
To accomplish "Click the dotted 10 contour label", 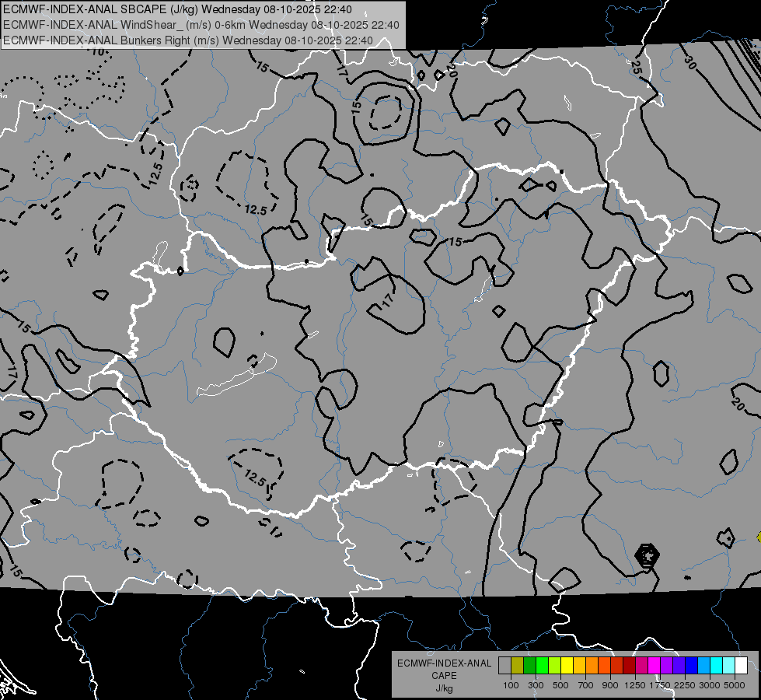I will (97, 51).
